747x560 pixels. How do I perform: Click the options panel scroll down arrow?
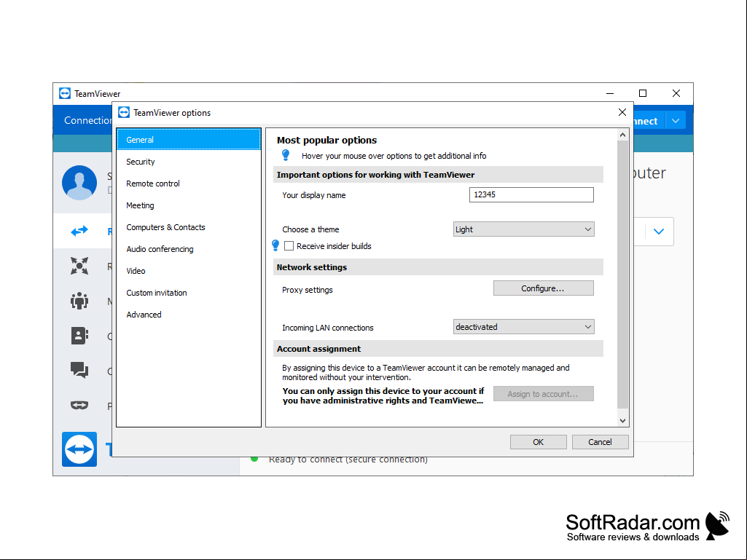622,420
